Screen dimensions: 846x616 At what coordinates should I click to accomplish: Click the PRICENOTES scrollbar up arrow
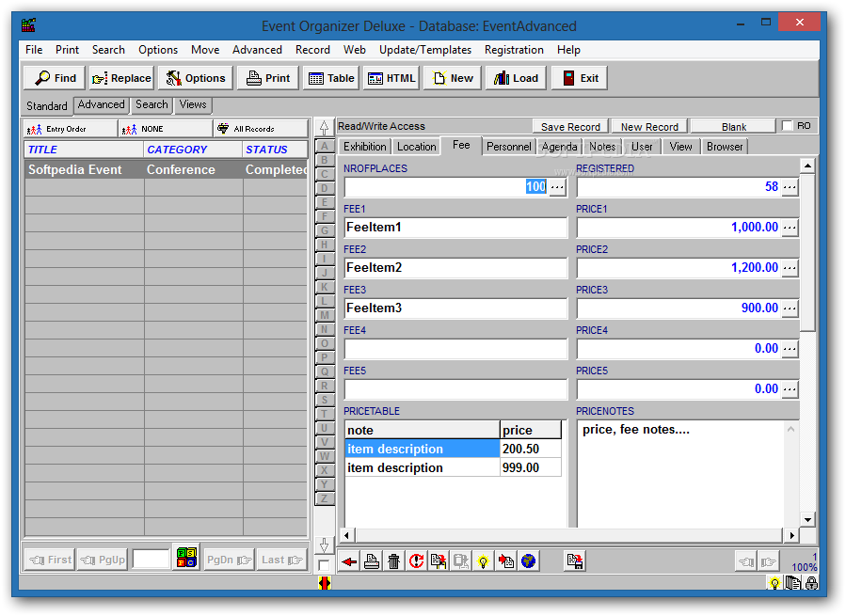pos(791,430)
